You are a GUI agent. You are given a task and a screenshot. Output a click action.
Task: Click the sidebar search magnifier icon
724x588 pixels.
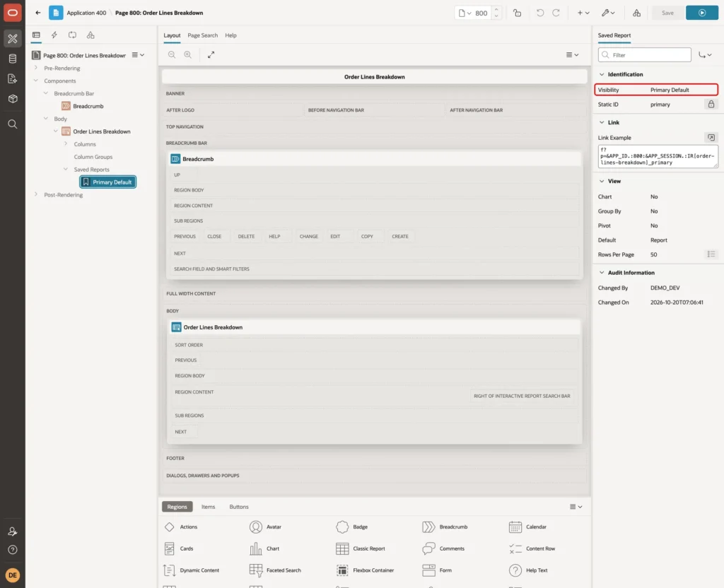pyautogui.click(x=13, y=124)
